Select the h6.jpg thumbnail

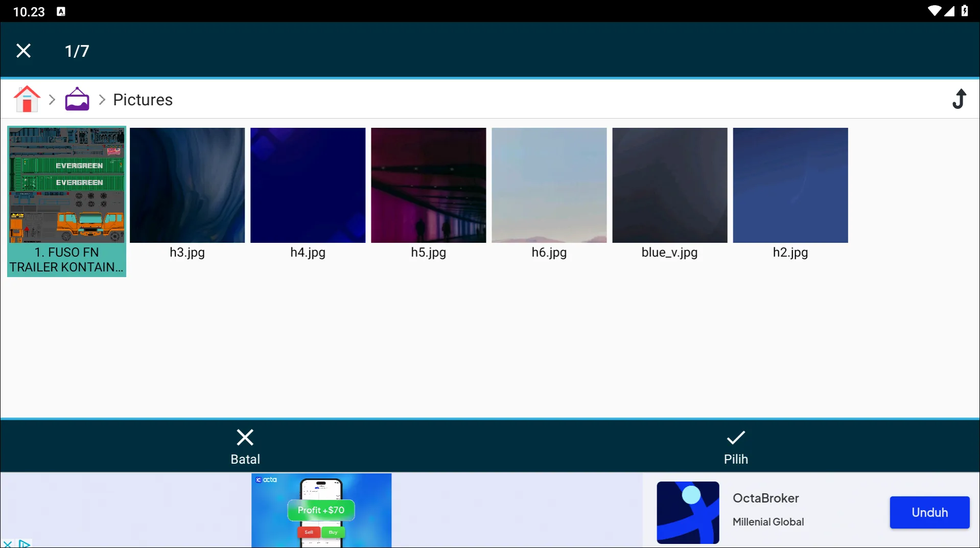(x=549, y=186)
